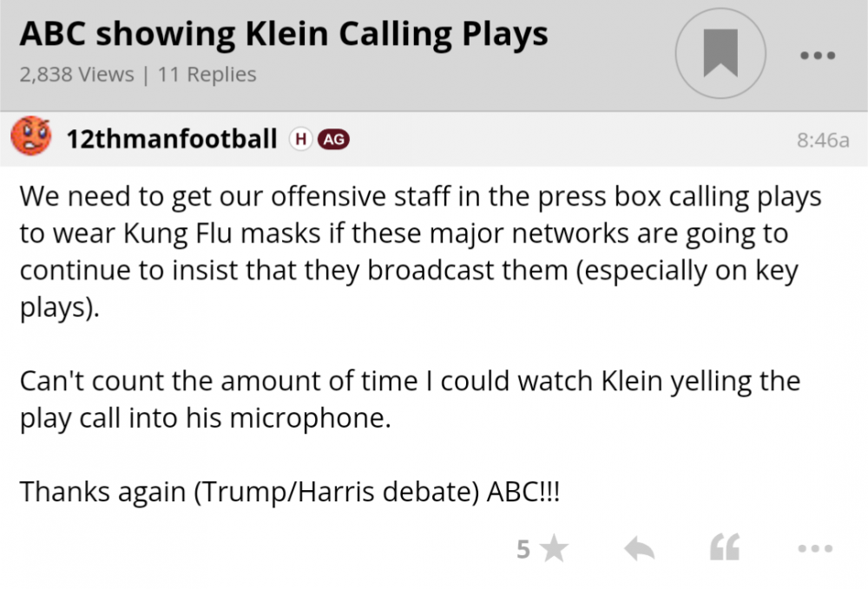Click the star count number "5"
Viewport: 868px width, 589px height.
coord(523,548)
